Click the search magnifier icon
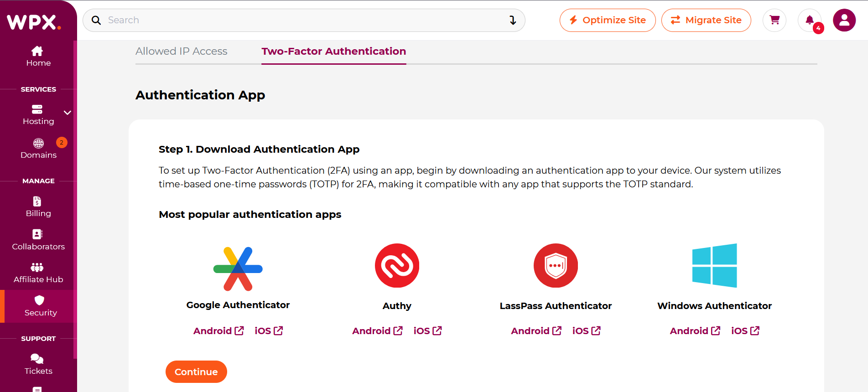 [96, 20]
